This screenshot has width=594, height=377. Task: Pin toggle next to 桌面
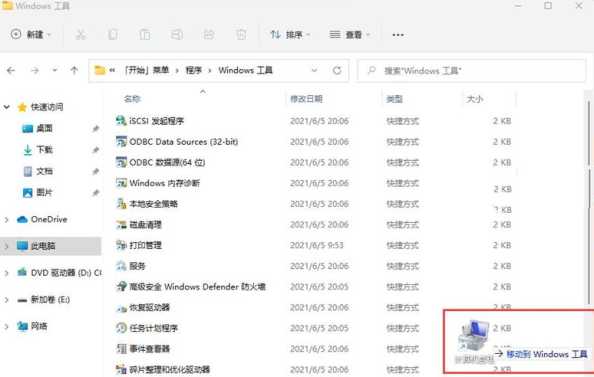click(x=95, y=129)
